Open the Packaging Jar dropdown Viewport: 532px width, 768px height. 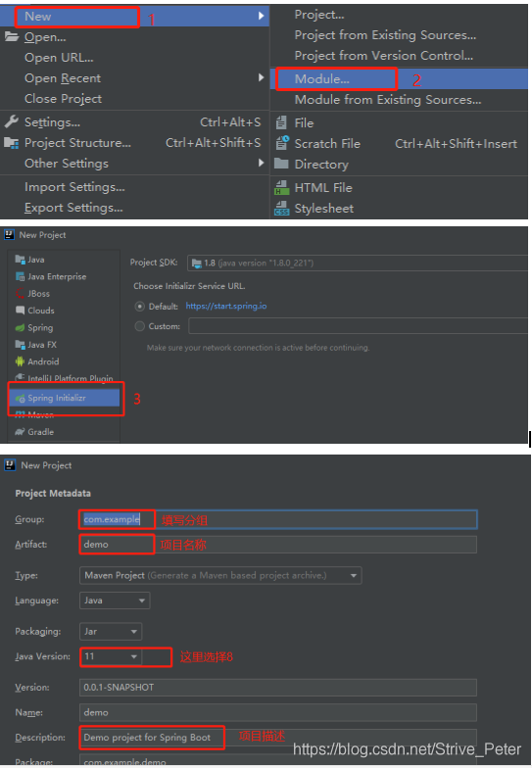click(x=111, y=631)
